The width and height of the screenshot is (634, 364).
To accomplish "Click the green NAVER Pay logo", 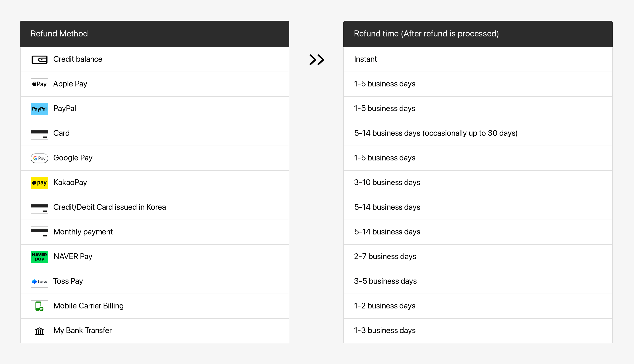I will click(x=39, y=257).
